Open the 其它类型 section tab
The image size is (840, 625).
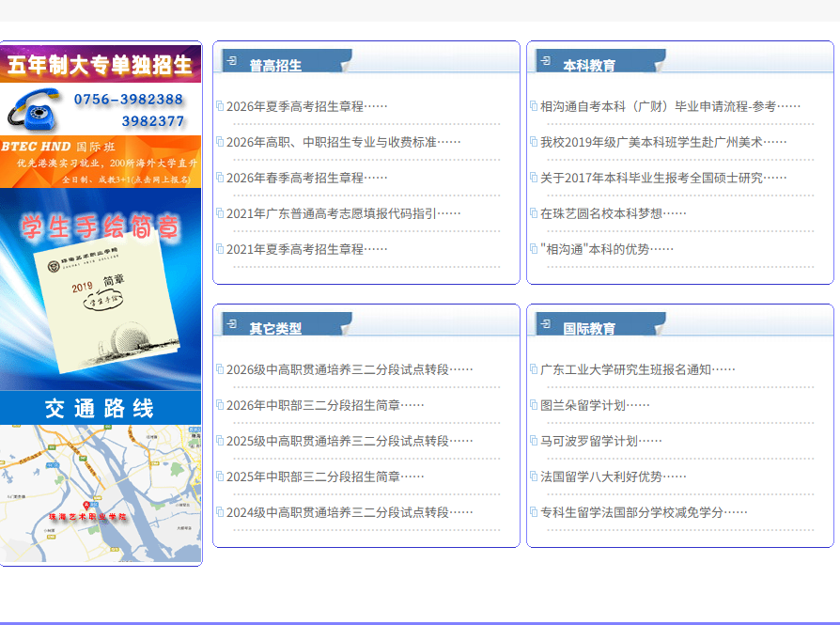288,324
